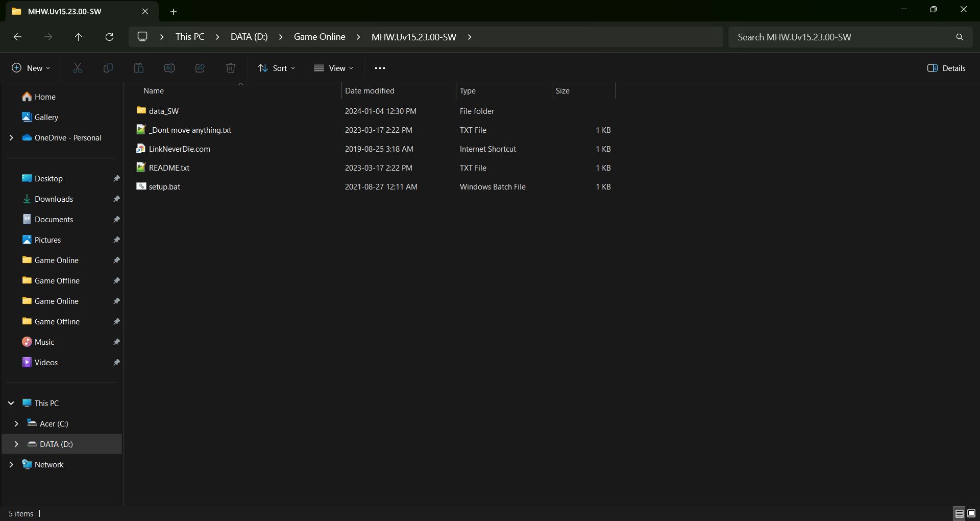Viewport: 980px width, 521px height.
Task: Open the View dropdown menu
Action: (x=333, y=68)
